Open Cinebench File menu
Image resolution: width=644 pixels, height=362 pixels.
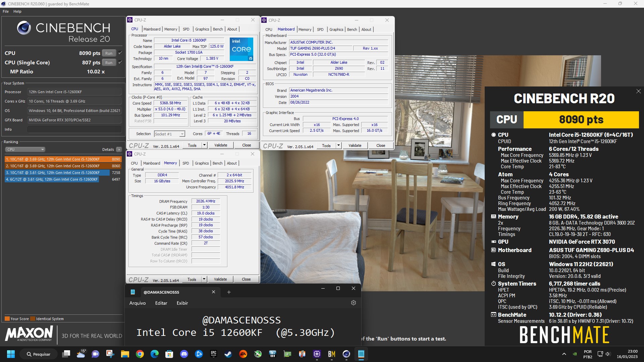[6, 11]
